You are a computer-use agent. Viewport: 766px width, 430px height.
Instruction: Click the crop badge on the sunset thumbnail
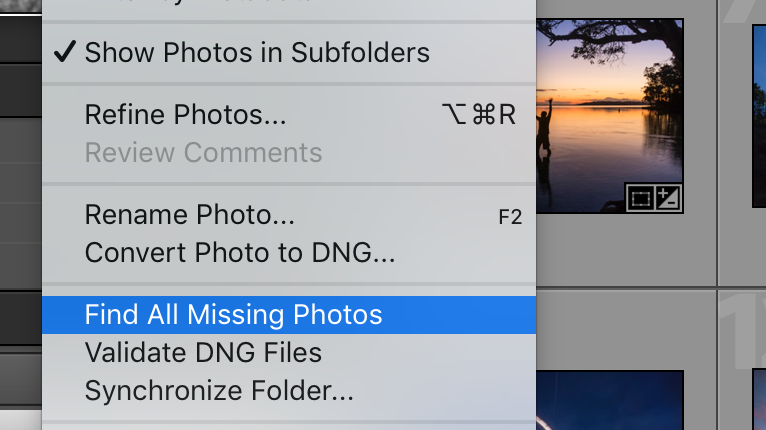point(640,198)
